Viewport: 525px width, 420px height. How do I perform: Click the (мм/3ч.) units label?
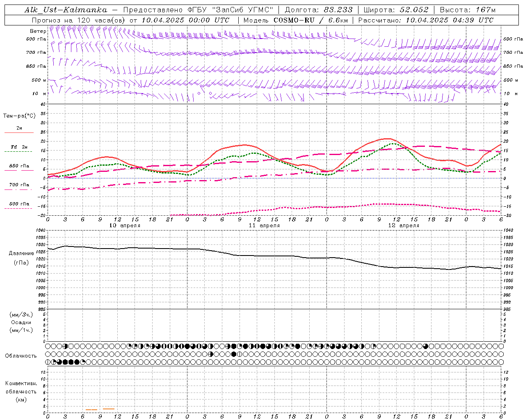(x=21, y=315)
